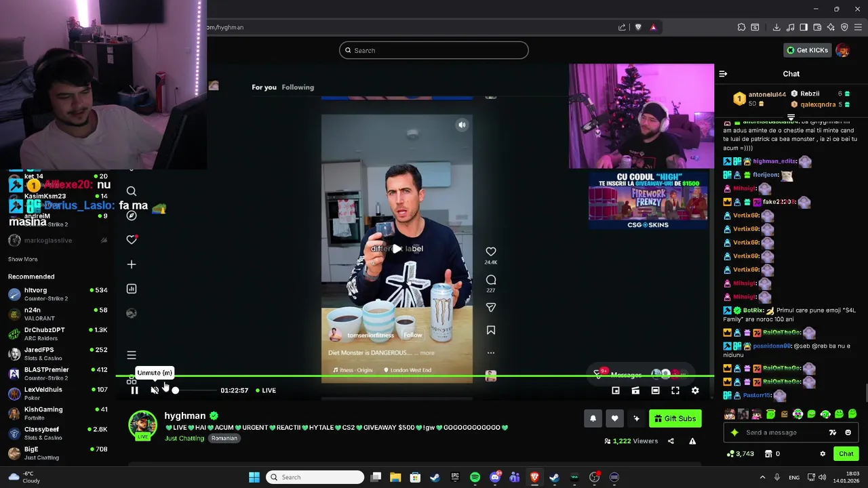Toggle Brave sidebar panel icon
Viewport: 868px width, 488px height.
click(x=804, y=27)
